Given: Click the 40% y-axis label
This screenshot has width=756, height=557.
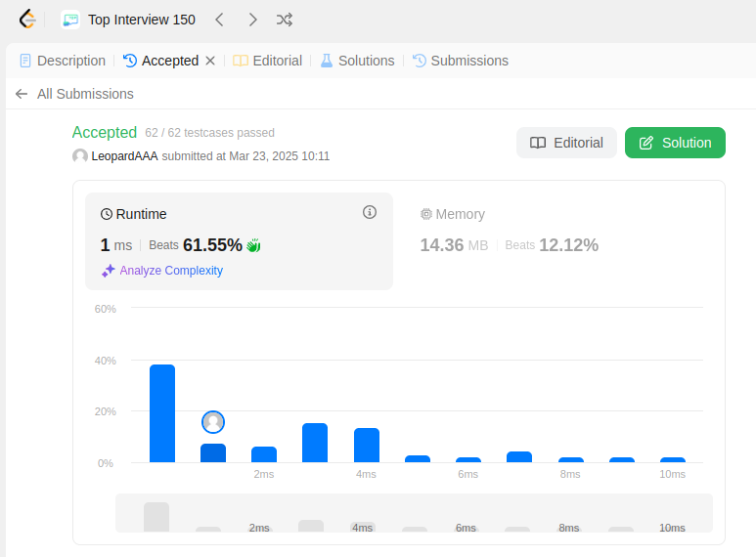Looking at the screenshot, I should (105, 361).
